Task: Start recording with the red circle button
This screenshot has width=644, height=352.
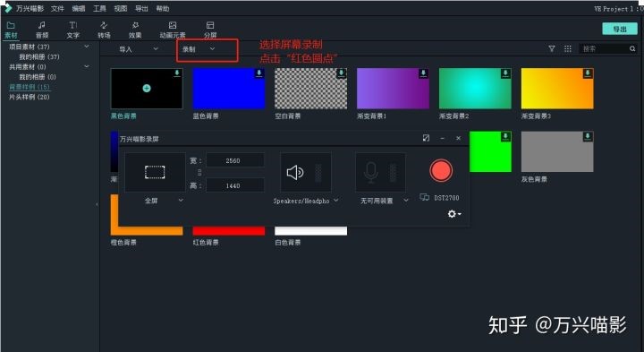Action: click(441, 171)
